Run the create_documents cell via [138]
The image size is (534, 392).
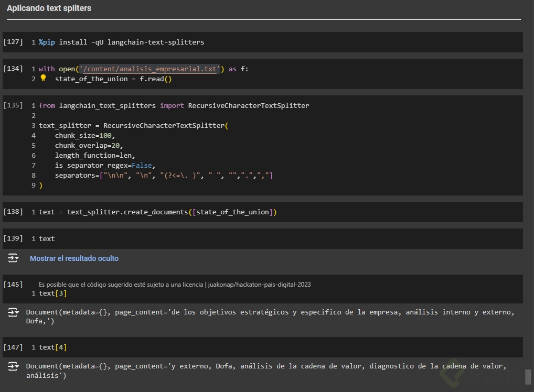(13, 212)
